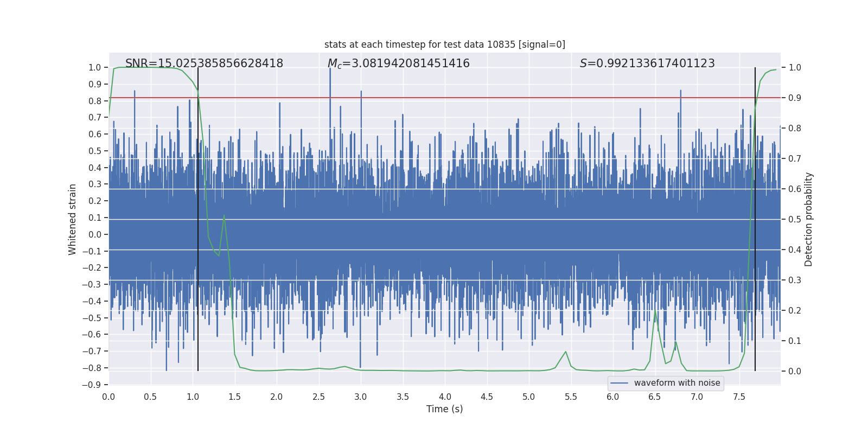Click the green curve peak at 6.5 s
868x434 pixels.
pos(655,311)
